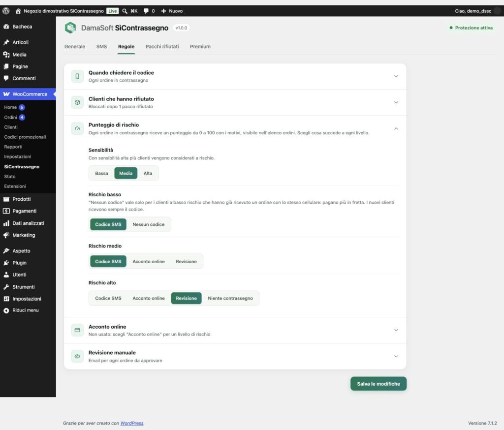Click the plus icon next to Nuovo
Screen dimensions: 504x430
point(163,11)
